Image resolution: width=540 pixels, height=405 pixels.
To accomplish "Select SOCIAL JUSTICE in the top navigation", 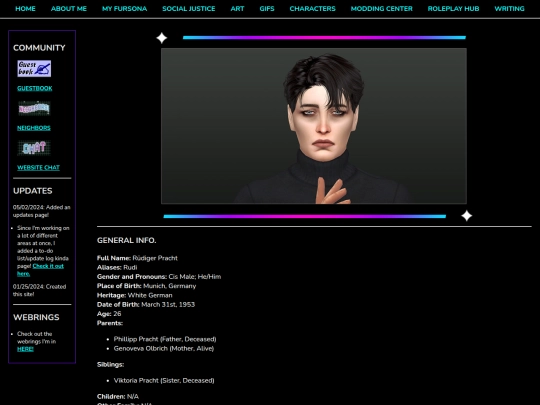I will [x=189, y=9].
